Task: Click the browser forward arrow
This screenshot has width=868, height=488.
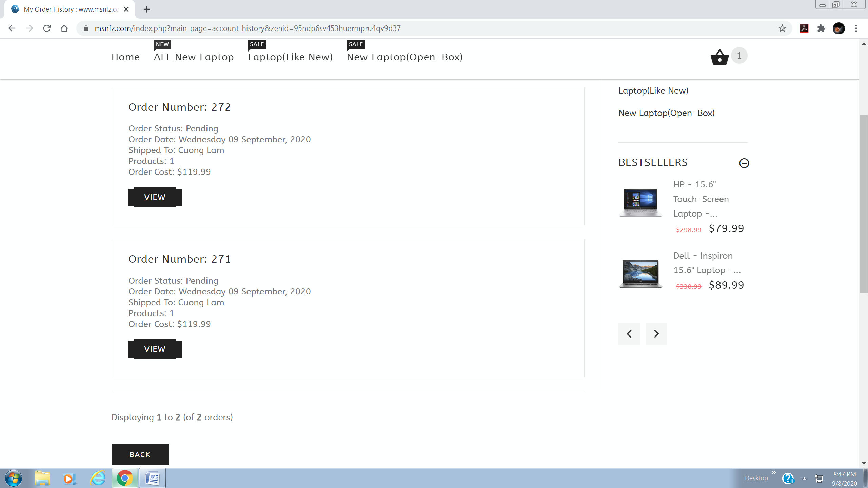Action: tap(29, 28)
